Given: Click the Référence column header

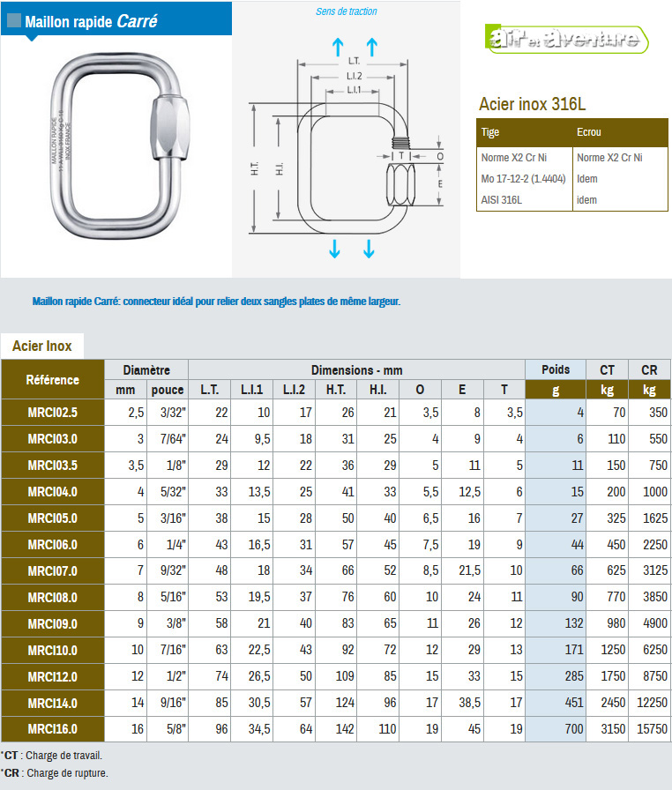Looking at the screenshot, I should click(52, 379).
